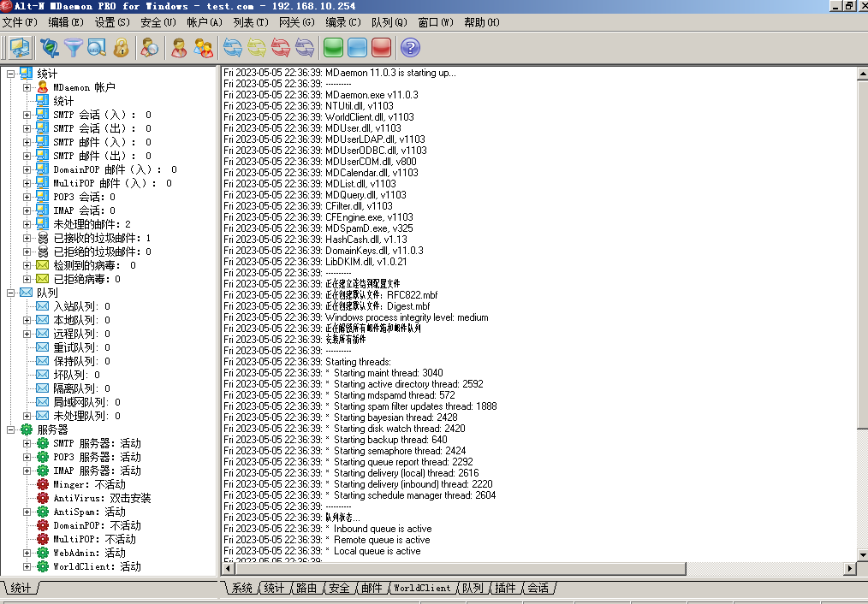Click the skull icon beside 已拒绝的垃圾邮件

(43, 252)
